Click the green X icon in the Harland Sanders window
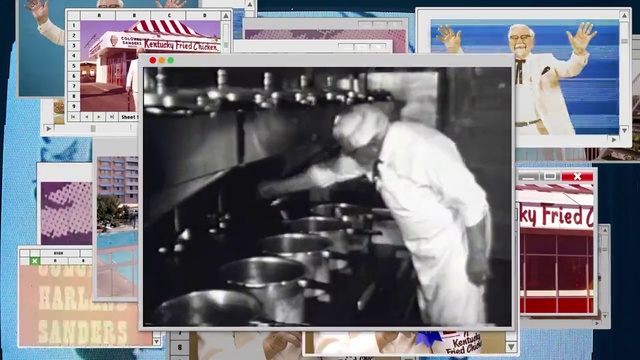The width and height of the screenshot is (640, 360). [35, 261]
